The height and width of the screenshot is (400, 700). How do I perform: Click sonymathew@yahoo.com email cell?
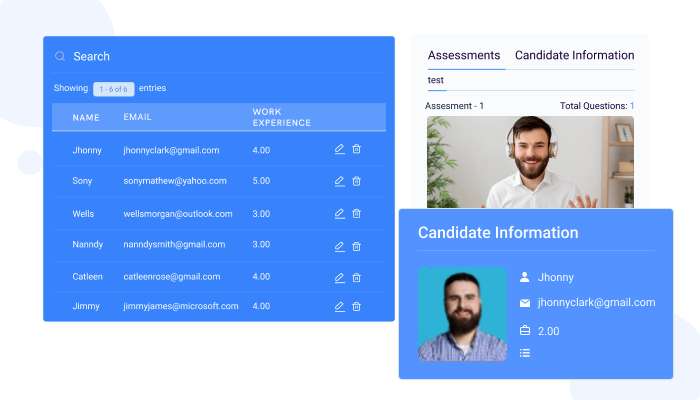(x=175, y=181)
